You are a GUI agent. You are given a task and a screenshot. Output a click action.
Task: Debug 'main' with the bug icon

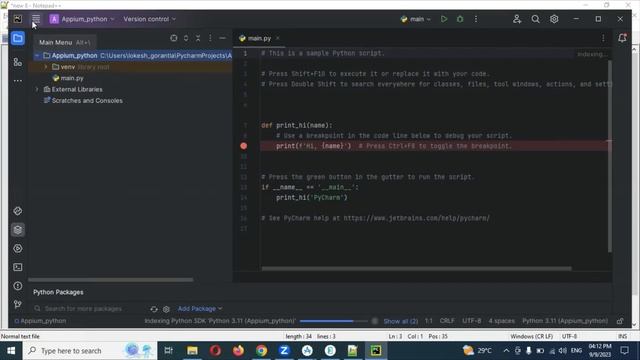[x=460, y=19]
